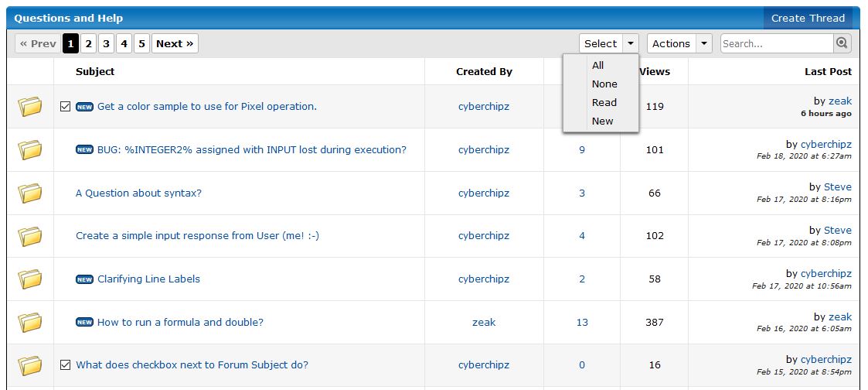Image resolution: width=868 pixels, height=390 pixels.
Task: Click NEW badge on Get a color sample thread
Action: [x=84, y=107]
